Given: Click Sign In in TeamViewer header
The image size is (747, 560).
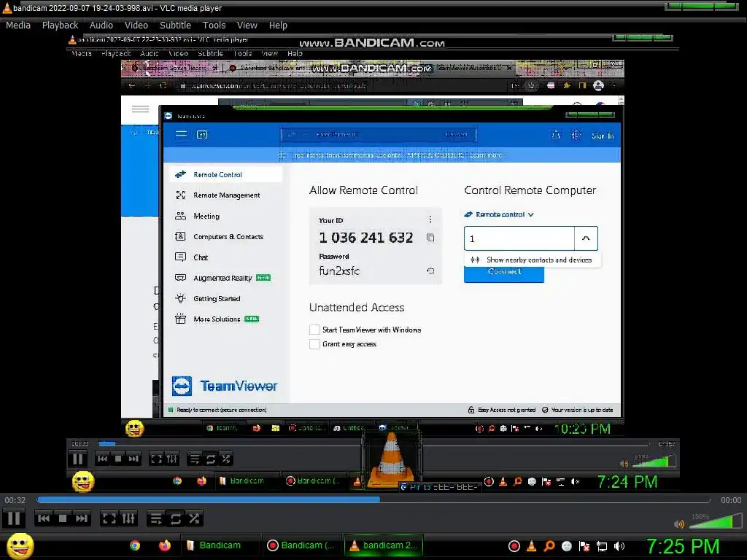Looking at the screenshot, I should (x=603, y=136).
